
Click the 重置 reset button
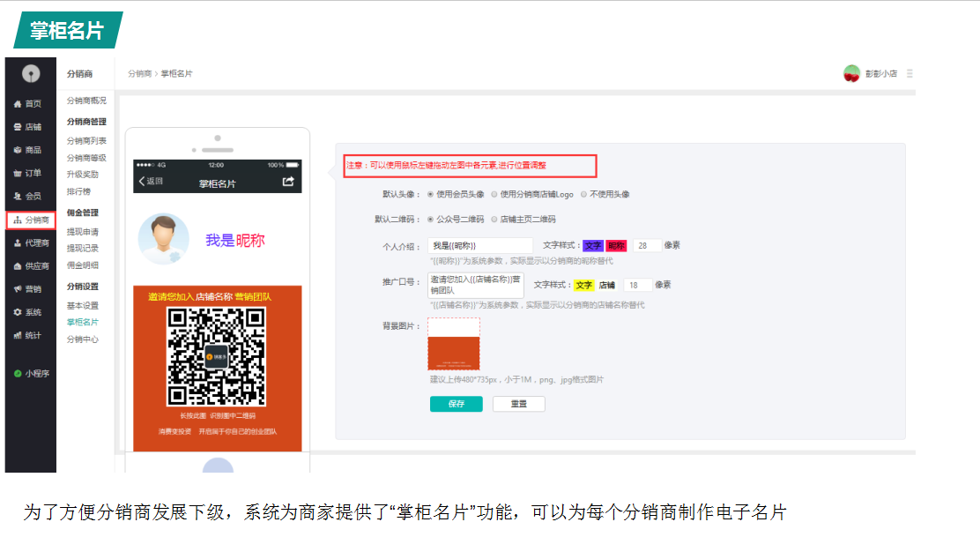(x=518, y=404)
